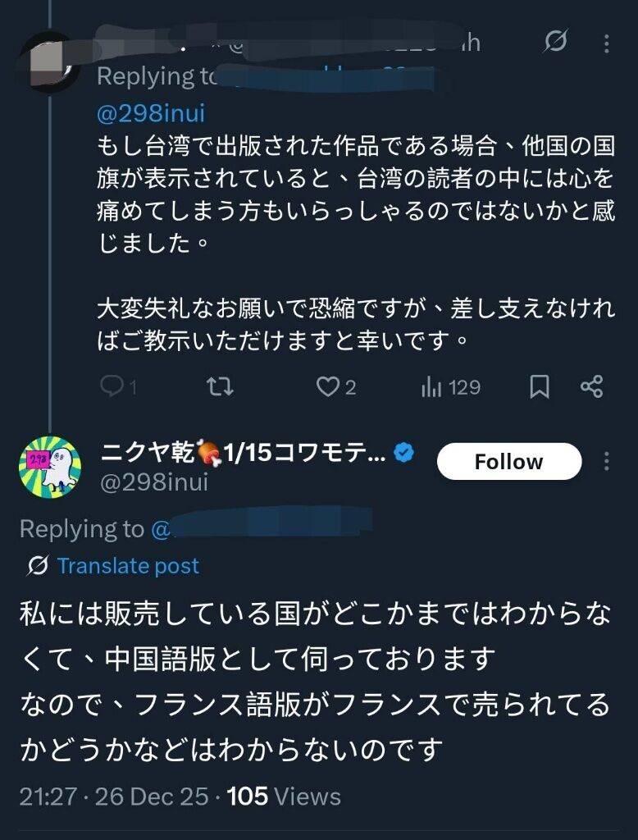Click Translate post link
This screenshot has width=638, height=840.
(128, 566)
